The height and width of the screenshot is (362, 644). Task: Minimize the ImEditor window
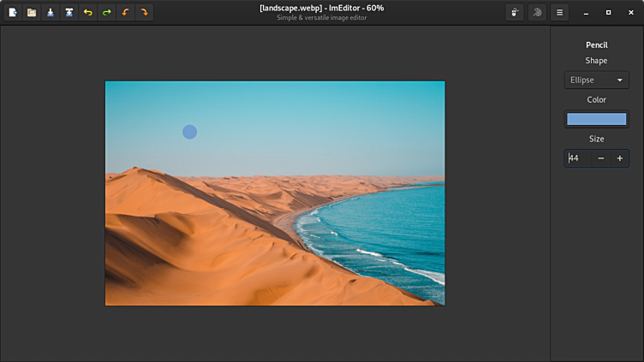pos(586,13)
